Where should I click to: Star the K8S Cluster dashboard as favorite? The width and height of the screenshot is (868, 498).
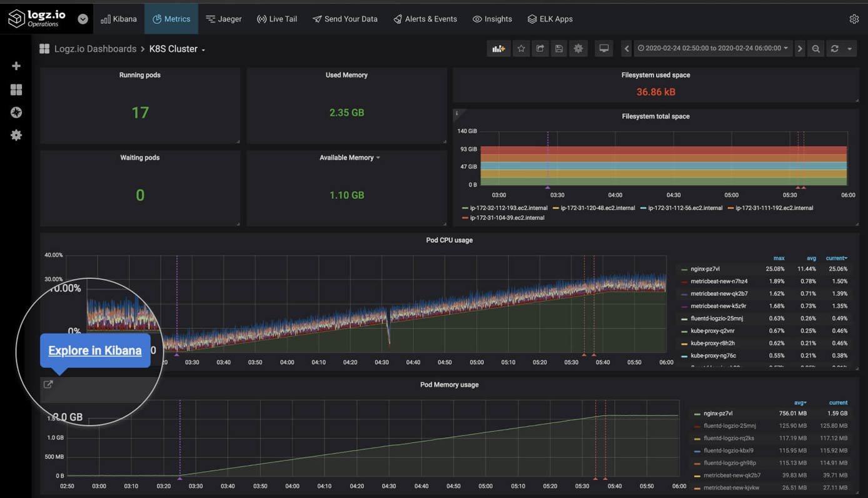pyautogui.click(x=522, y=48)
